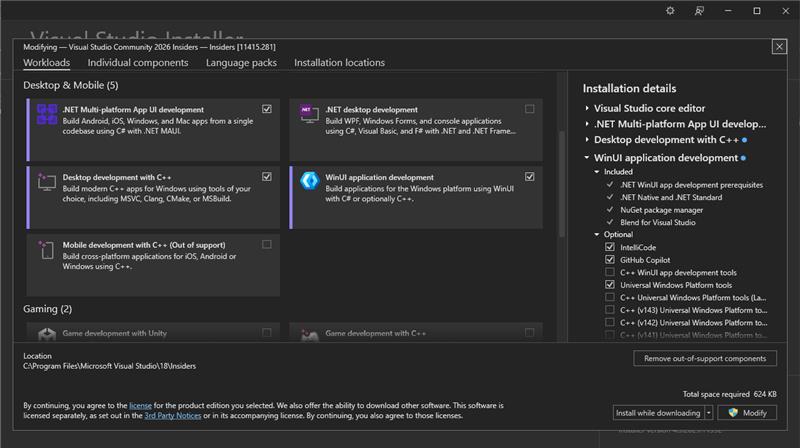This screenshot has height=448, width=800.
Task: Open installer settings gear icon
Action: 670,11
